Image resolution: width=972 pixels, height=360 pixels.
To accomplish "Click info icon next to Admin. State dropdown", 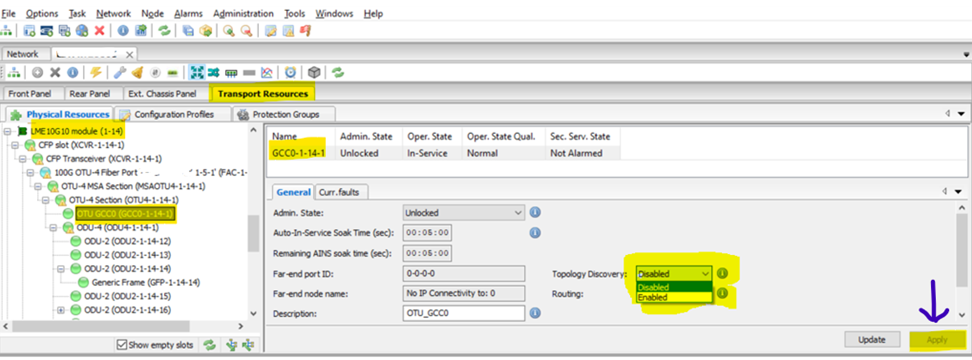I will click(x=535, y=213).
